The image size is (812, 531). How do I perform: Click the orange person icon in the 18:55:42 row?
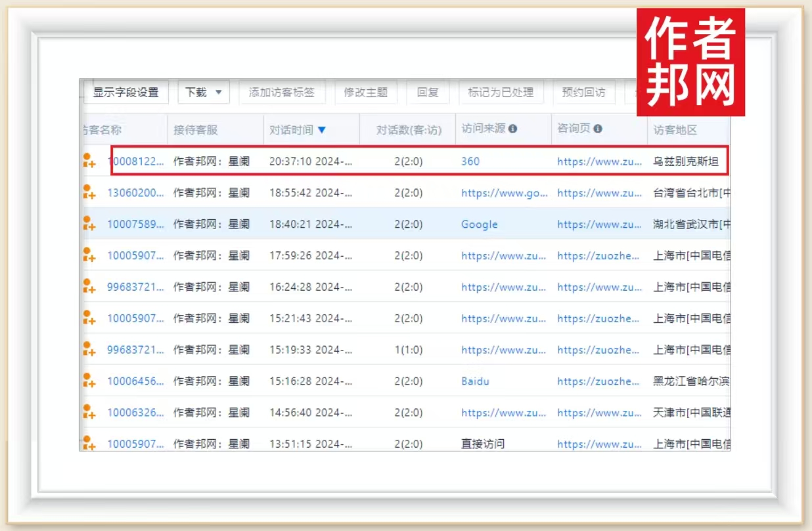pyautogui.click(x=89, y=192)
